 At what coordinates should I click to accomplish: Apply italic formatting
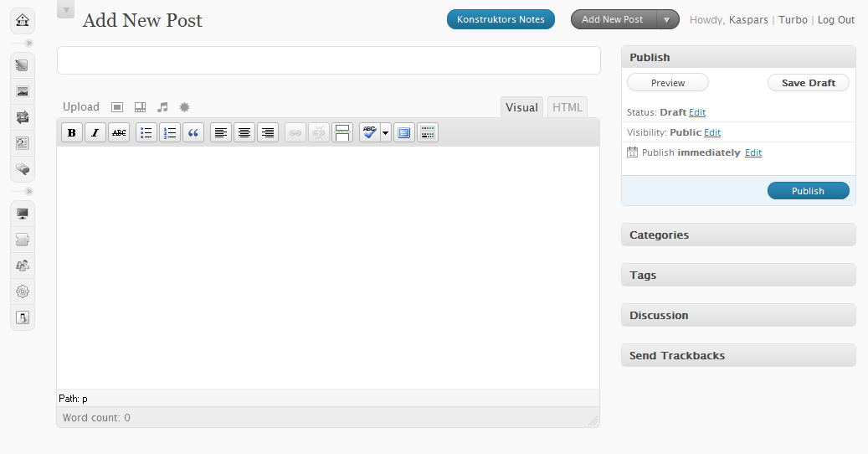point(95,132)
